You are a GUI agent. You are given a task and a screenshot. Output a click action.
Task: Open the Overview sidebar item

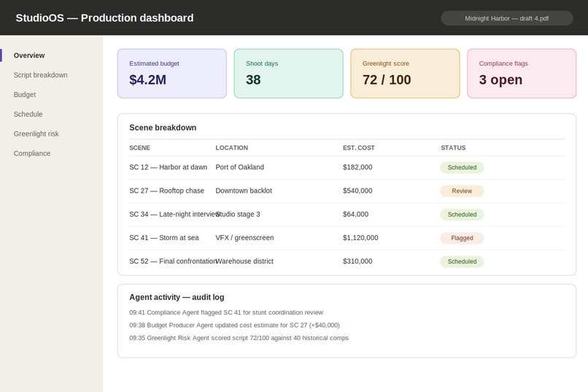click(29, 55)
